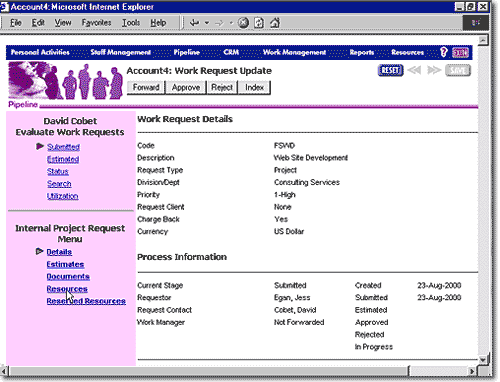Click the RESET button icon

pyautogui.click(x=390, y=70)
